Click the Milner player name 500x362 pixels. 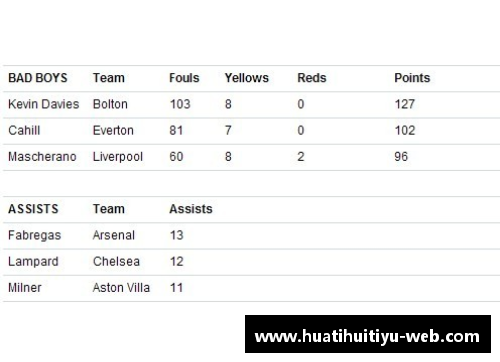click(x=25, y=288)
